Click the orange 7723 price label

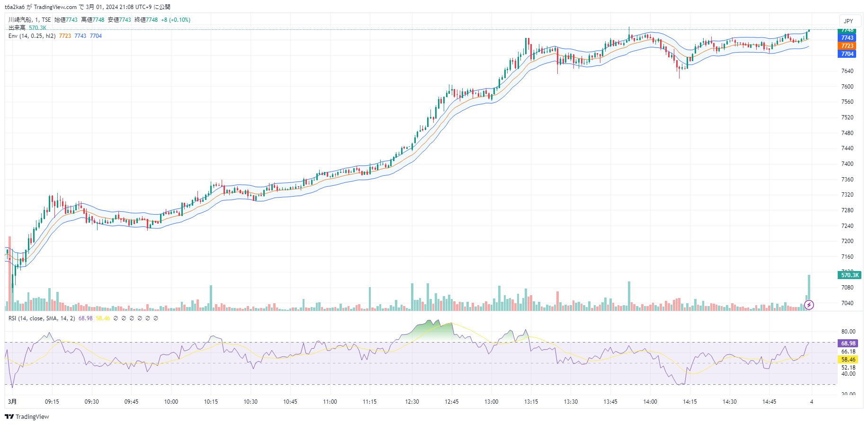[847, 46]
